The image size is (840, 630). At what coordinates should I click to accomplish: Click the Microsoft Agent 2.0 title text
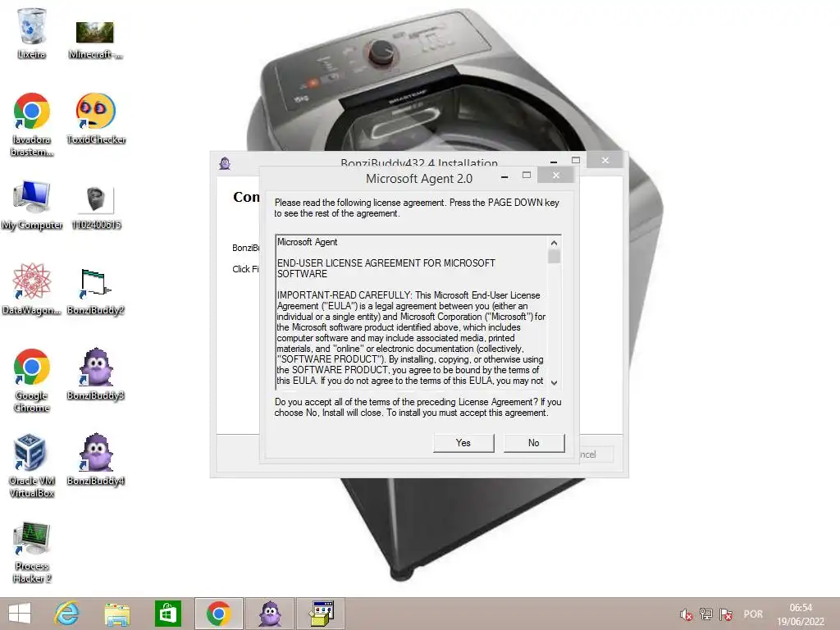419,178
